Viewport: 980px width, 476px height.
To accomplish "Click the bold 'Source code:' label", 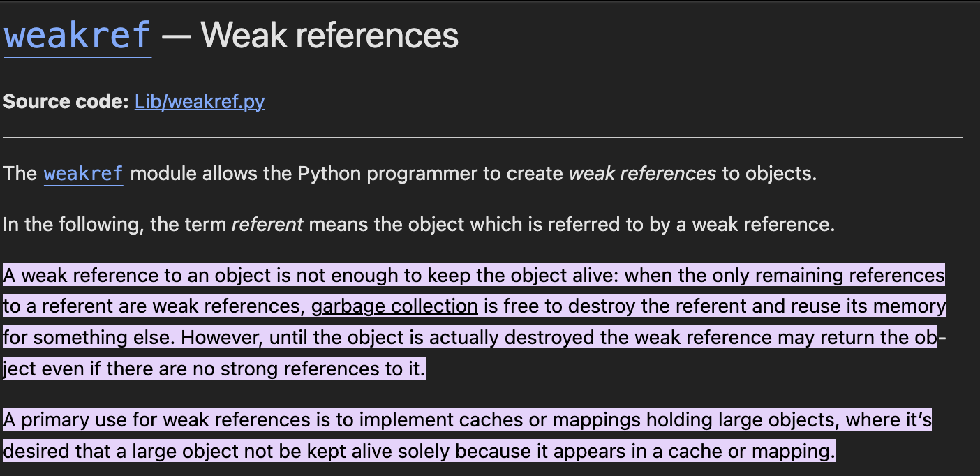I will 66,102.
